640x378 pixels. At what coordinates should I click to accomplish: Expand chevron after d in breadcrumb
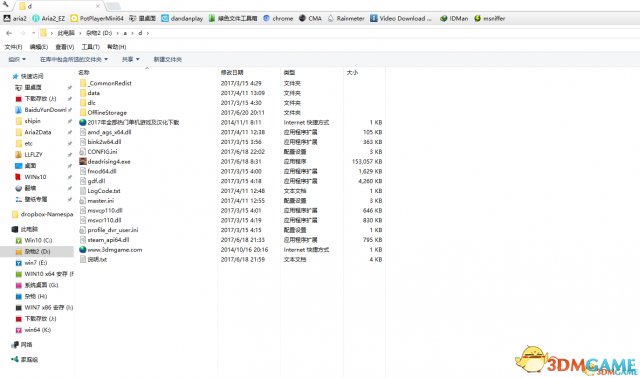(148, 33)
